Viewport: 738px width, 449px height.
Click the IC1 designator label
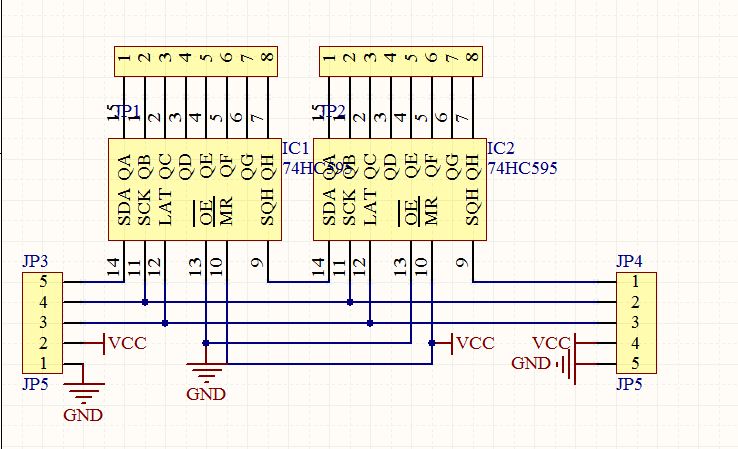click(296, 148)
